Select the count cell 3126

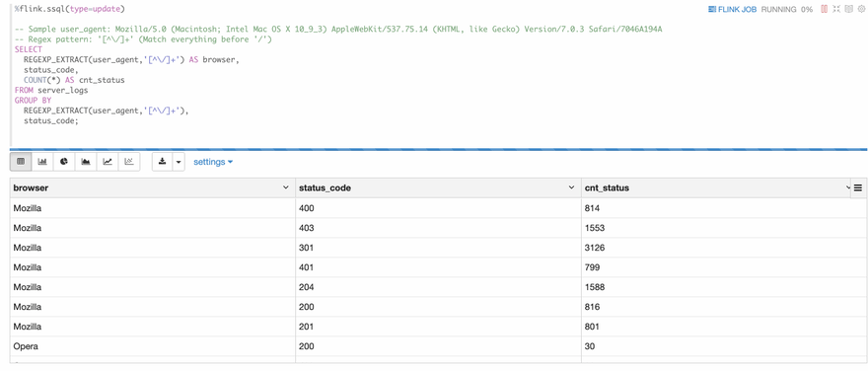(x=724, y=248)
